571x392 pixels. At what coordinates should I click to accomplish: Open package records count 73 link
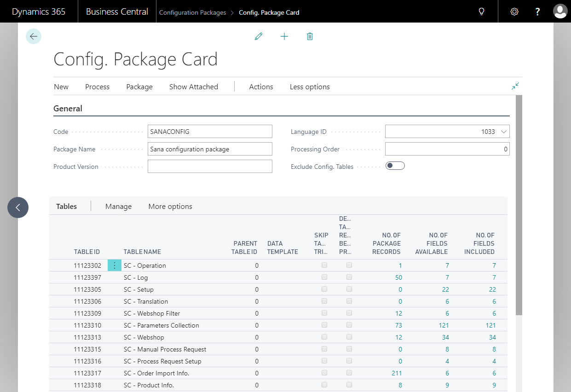398,325
